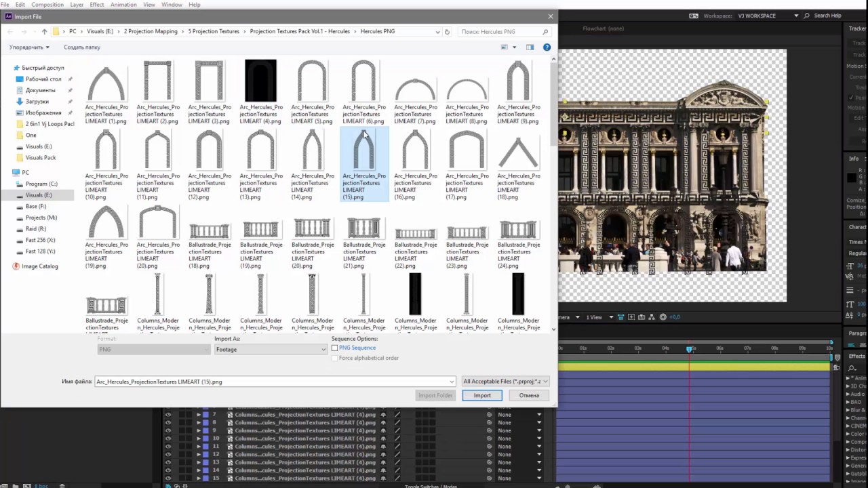This screenshot has height=488, width=868.
Task: Click the sync settings icon beside Workspace
Action: pos(694,16)
